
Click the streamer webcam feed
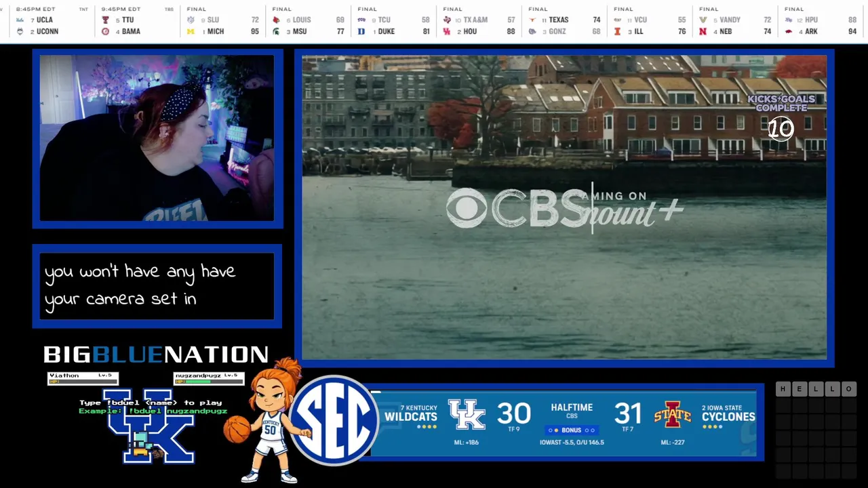(157, 138)
